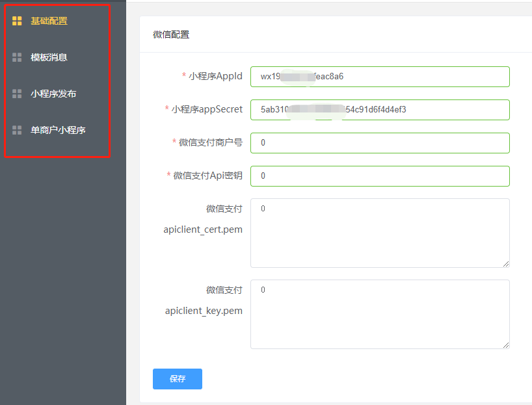Select the 微信支付商户号 input box
The width and height of the screenshot is (532, 405).
tap(380, 142)
